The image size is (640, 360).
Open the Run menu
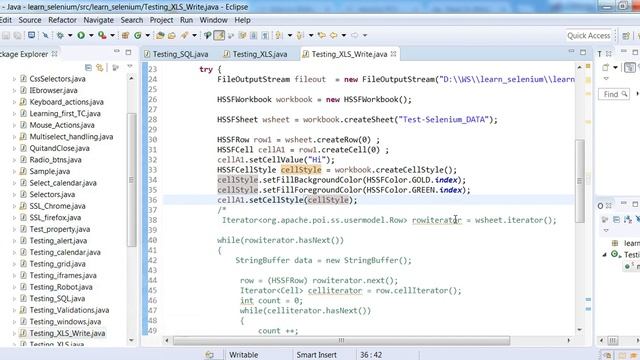click(x=187, y=20)
